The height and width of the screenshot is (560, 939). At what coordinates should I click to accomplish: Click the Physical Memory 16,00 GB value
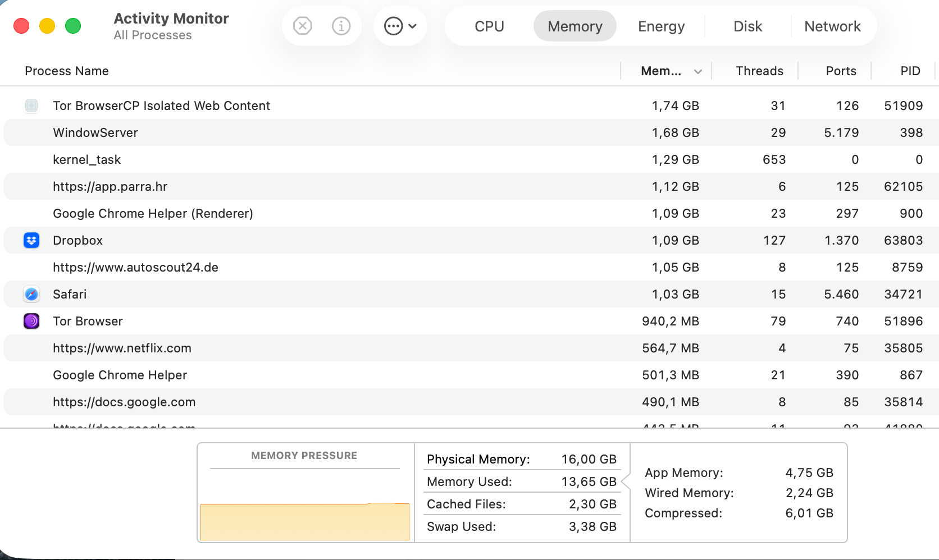pyautogui.click(x=589, y=460)
